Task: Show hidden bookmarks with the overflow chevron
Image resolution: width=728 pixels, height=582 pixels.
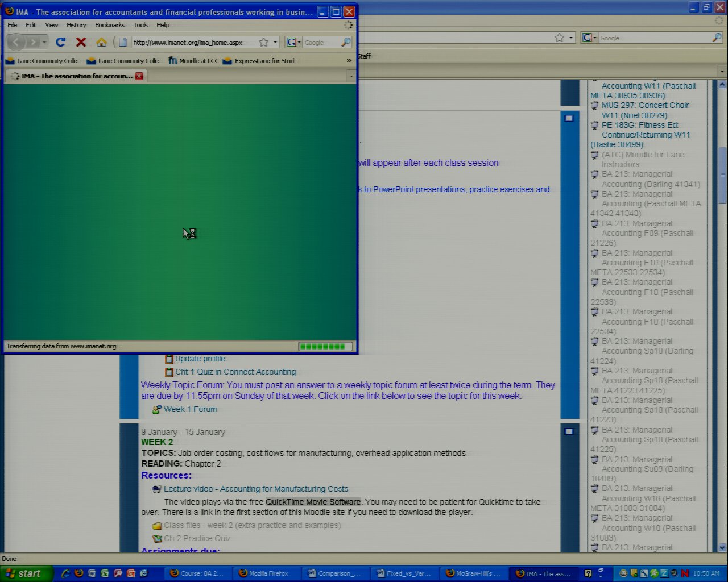Action: pos(349,61)
